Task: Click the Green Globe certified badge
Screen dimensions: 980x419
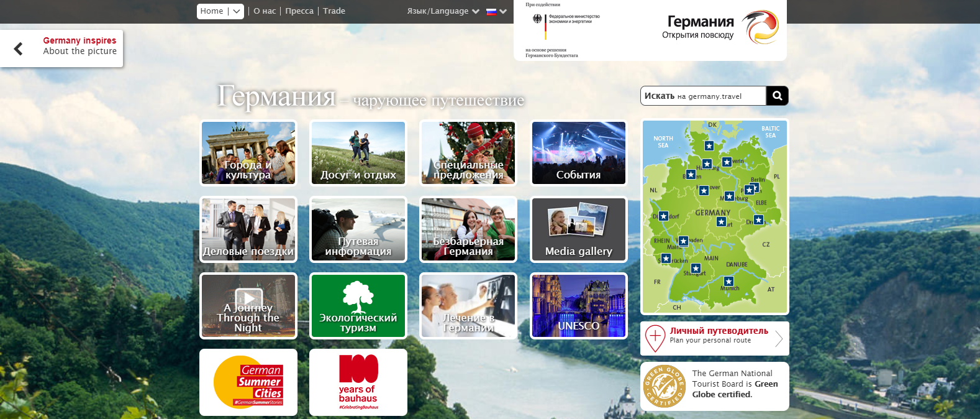Action: tap(664, 386)
